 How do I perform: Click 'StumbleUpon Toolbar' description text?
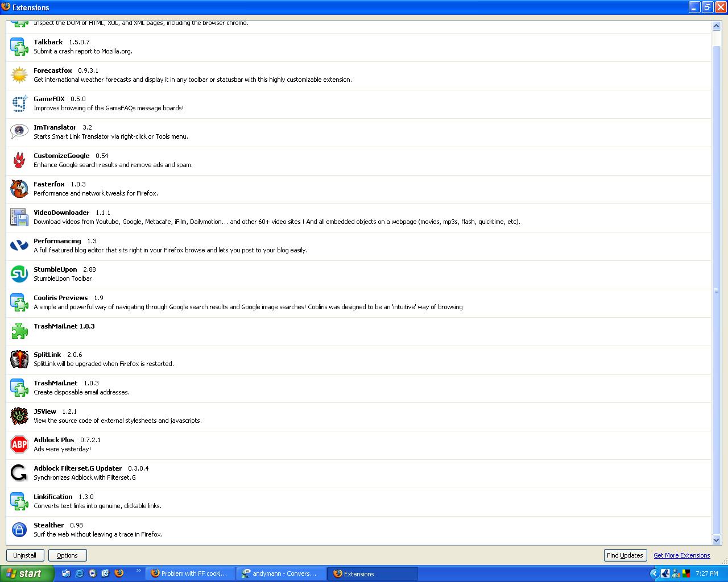pos(63,278)
